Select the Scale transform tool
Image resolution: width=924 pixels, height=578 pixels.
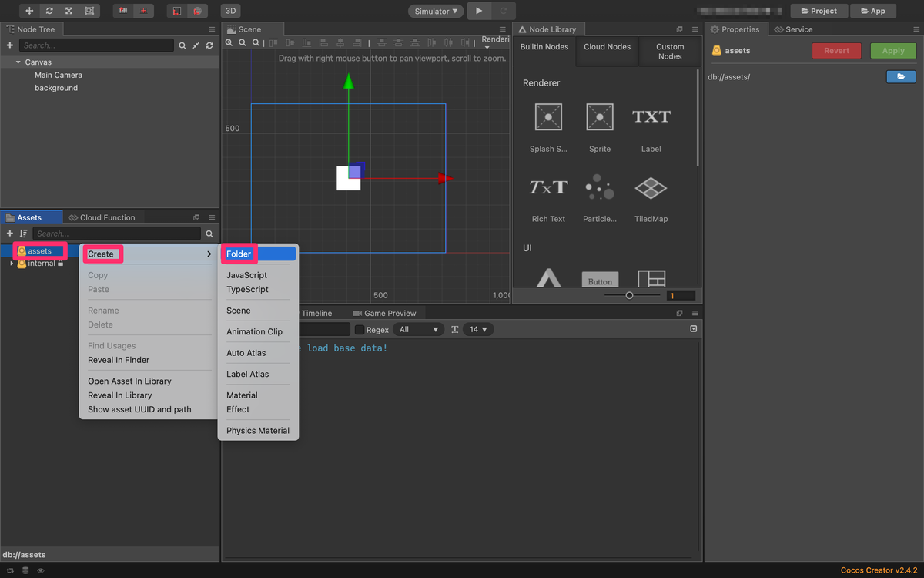point(69,11)
